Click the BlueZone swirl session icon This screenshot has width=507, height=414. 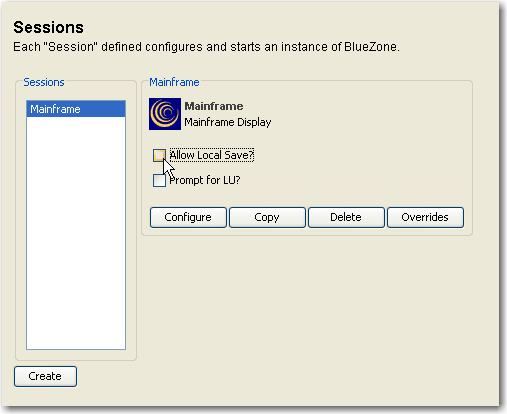(x=165, y=114)
